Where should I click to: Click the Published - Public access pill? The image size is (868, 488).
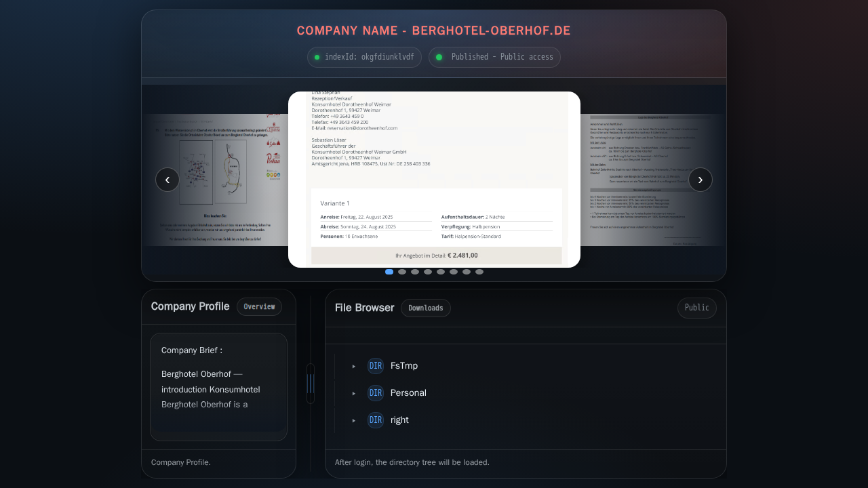[x=494, y=57]
